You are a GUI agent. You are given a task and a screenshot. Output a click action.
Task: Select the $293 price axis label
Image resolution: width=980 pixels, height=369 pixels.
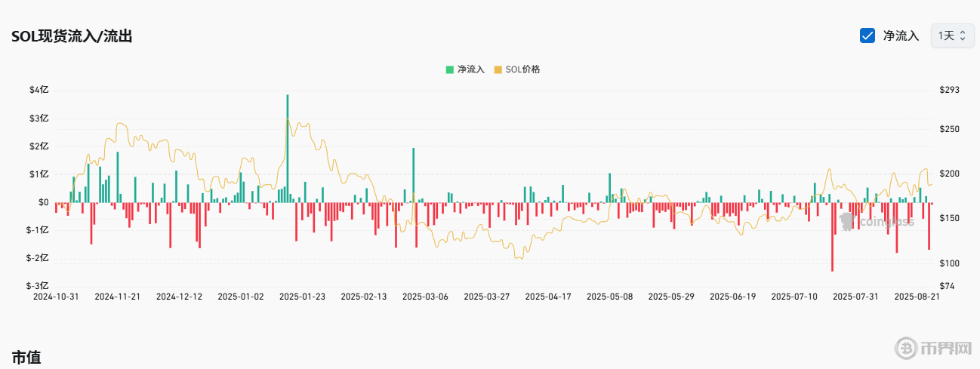tap(949, 90)
